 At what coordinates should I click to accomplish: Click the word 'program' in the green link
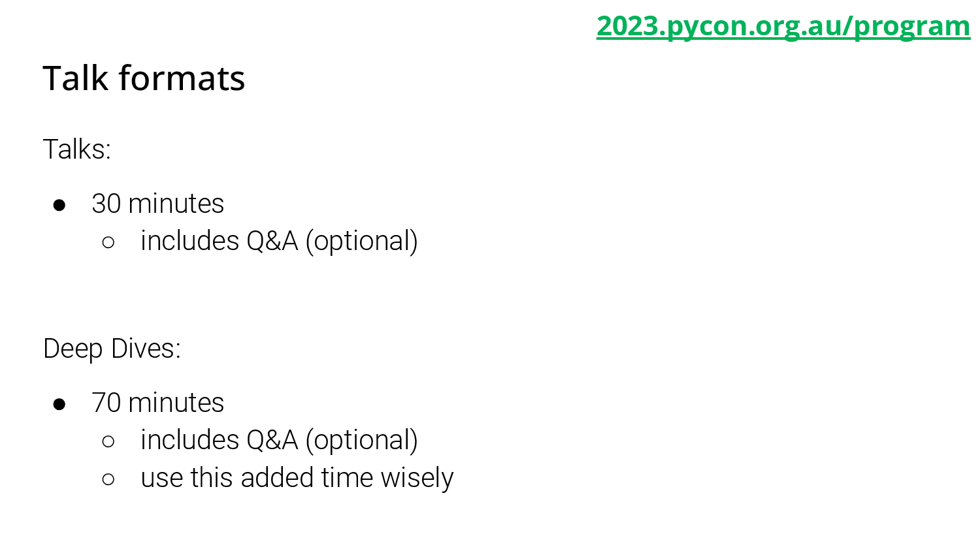pyautogui.click(x=912, y=27)
